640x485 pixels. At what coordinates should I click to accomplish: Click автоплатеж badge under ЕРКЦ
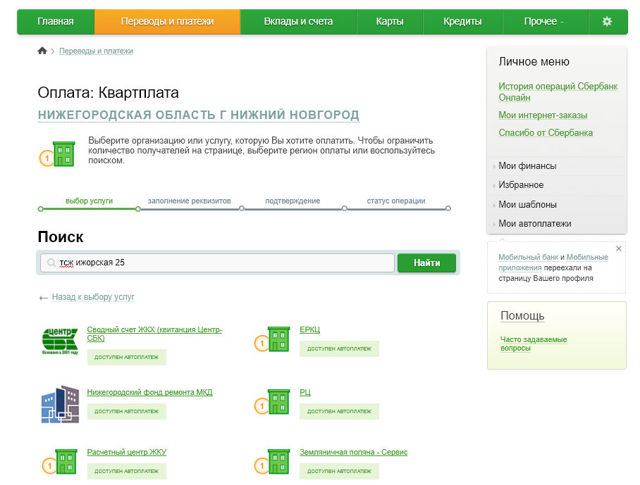point(339,349)
